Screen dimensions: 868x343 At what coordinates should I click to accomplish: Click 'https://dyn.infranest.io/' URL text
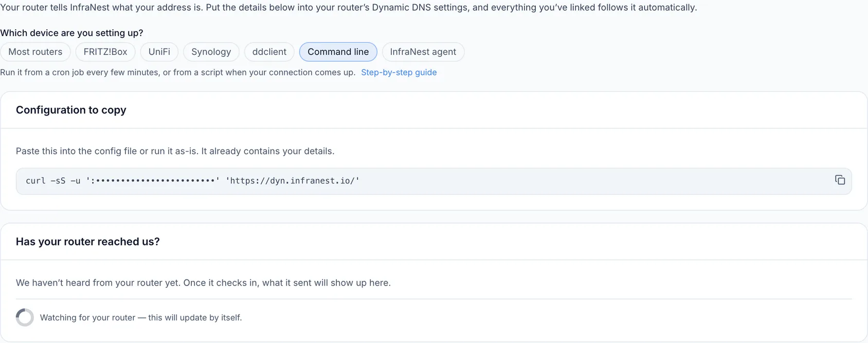[293, 181]
